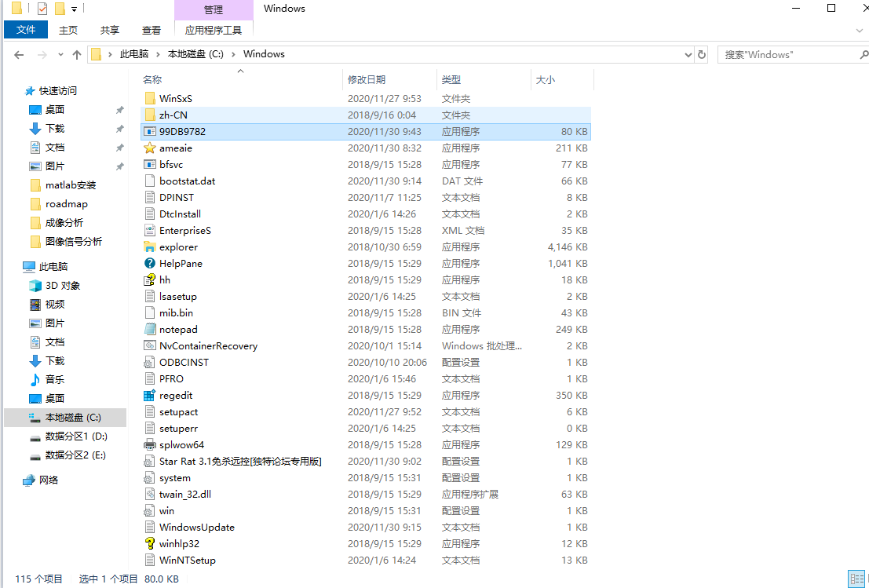The height and width of the screenshot is (588, 869).
Task: Select the notepad application icon
Action: pos(150,329)
